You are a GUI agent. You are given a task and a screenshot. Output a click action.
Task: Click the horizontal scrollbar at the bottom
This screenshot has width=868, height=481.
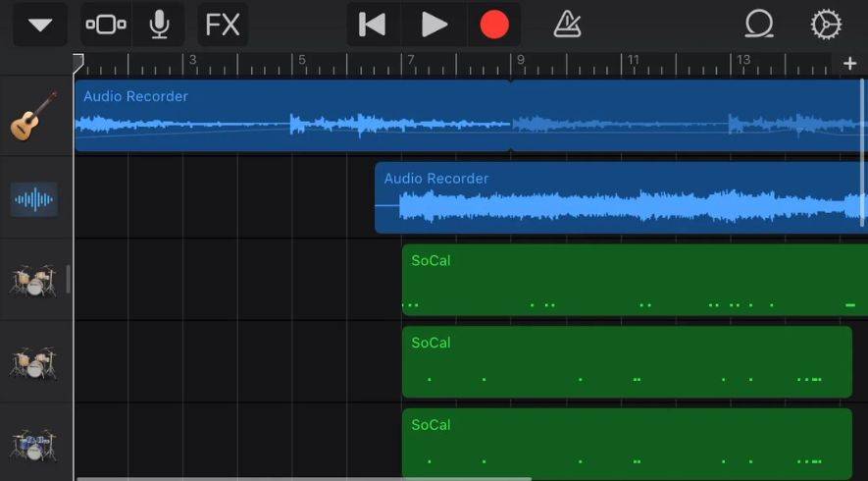click(303, 479)
